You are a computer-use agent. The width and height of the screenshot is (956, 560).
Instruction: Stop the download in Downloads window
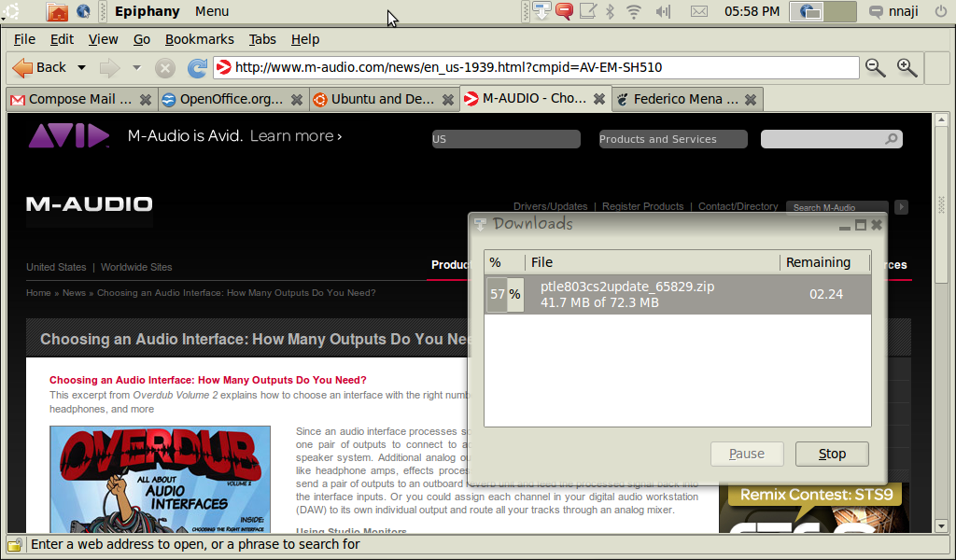click(832, 454)
